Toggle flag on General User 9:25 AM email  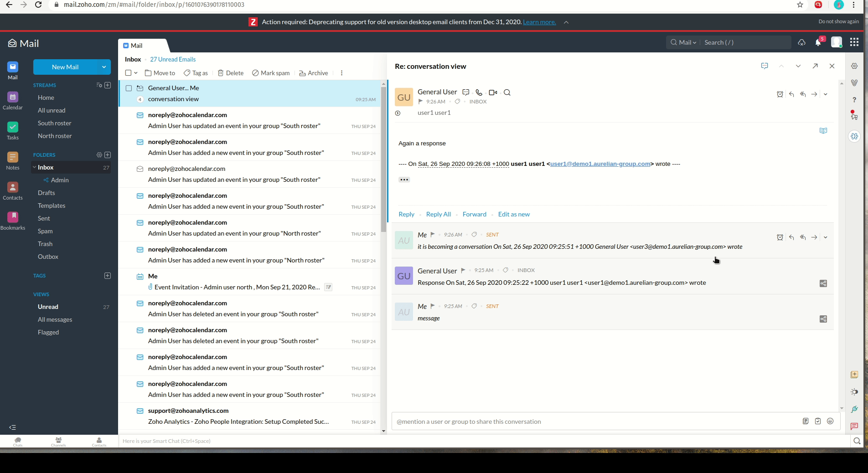pyautogui.click(x=463, y=270)
